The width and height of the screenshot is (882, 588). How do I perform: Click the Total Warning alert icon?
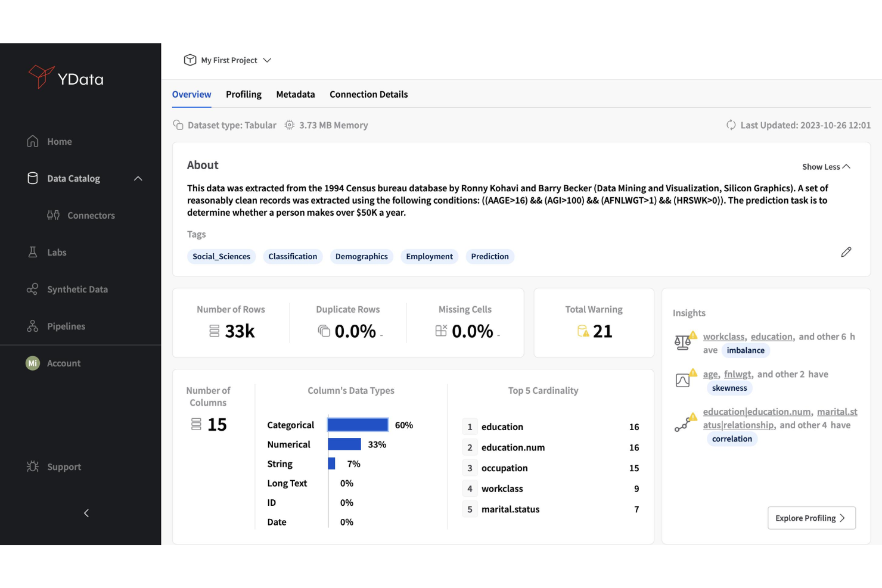(x=583, y=331)
